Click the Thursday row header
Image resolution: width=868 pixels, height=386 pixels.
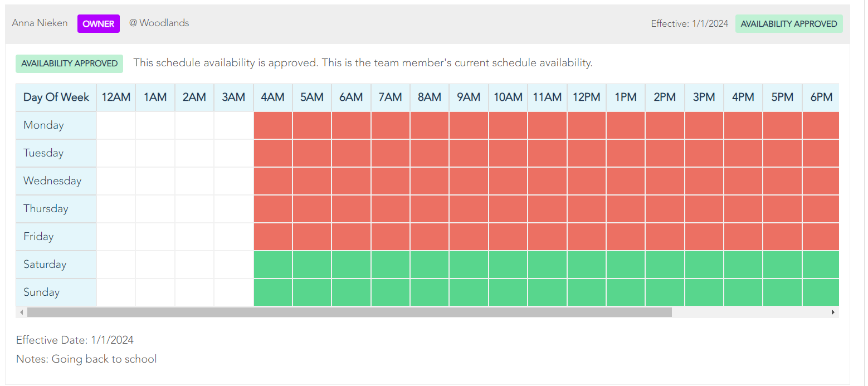(56, 209)
